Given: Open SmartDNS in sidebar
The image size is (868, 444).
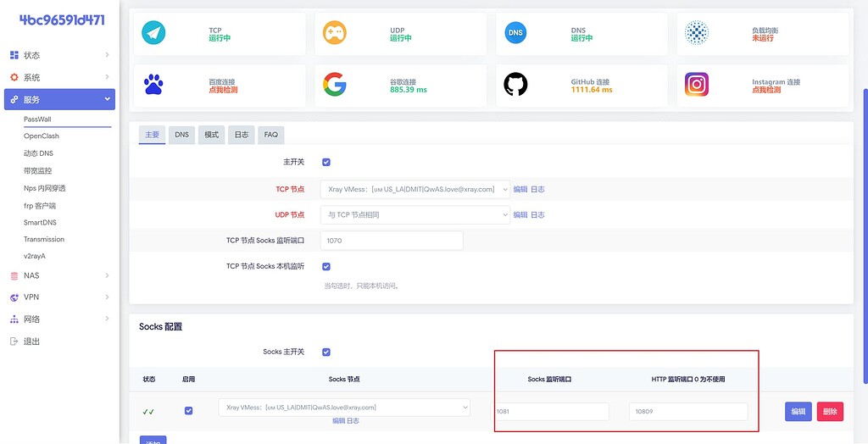Looking at the screenshot, I should coord(41,223).
